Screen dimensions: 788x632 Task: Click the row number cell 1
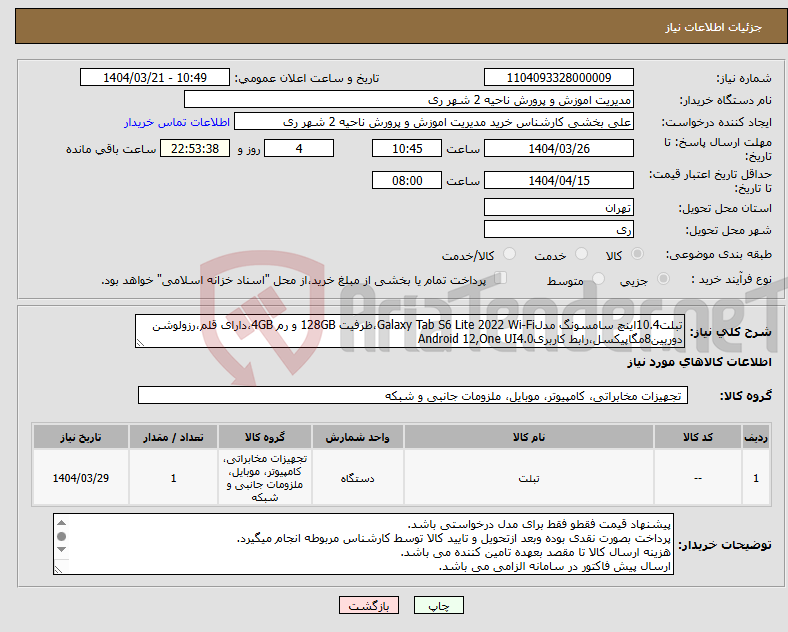756,478
